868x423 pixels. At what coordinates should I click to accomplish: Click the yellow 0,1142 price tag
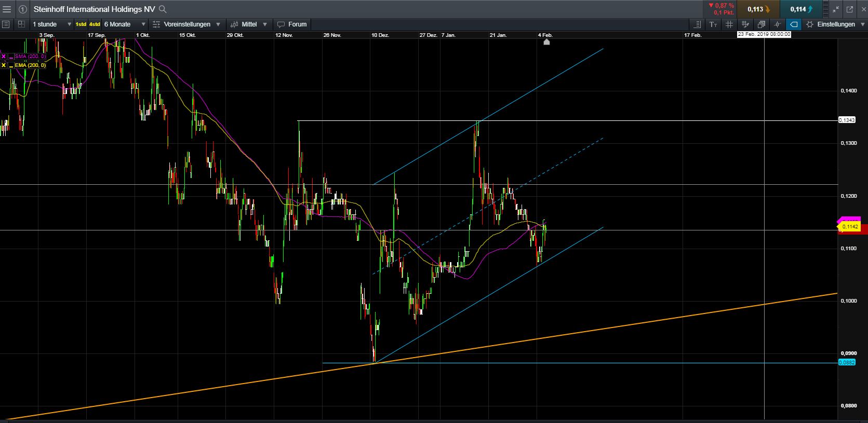click(849, 227)
